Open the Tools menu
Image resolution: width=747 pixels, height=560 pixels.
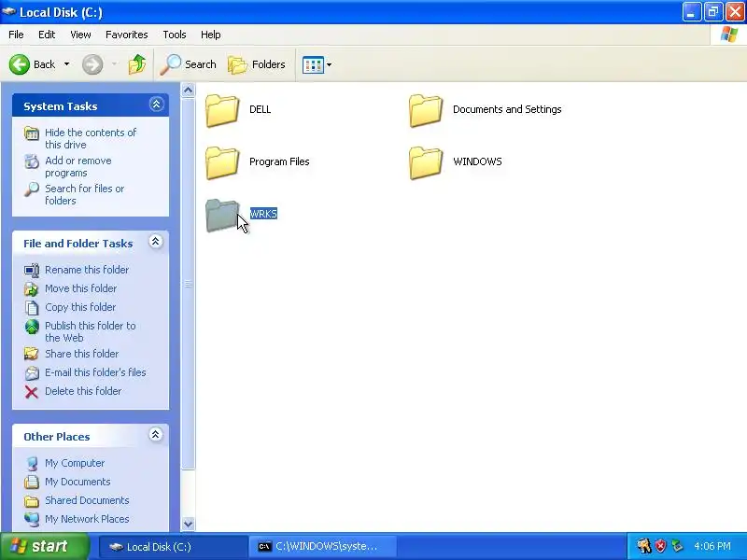click(175, 35)
